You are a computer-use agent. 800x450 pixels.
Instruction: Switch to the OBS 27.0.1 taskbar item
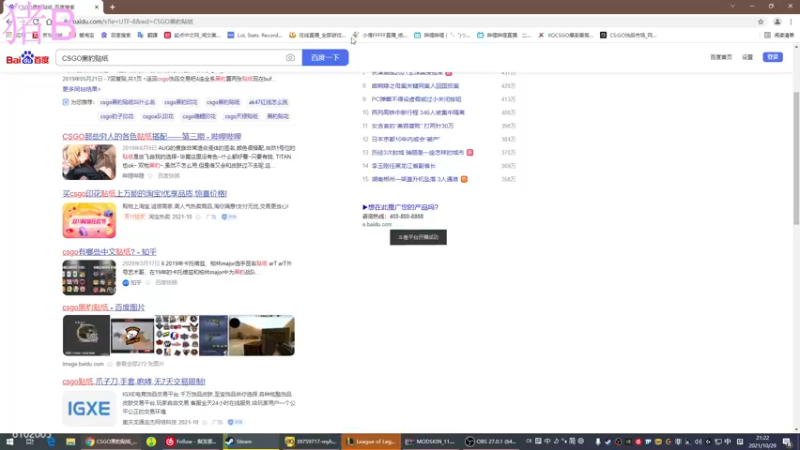[491, 441]
